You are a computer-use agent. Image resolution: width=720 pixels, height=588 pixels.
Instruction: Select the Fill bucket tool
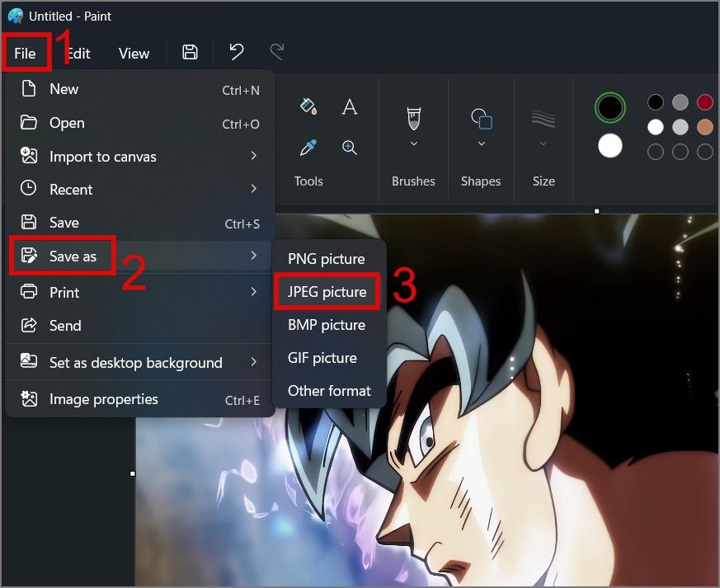[x=308, y=106]
